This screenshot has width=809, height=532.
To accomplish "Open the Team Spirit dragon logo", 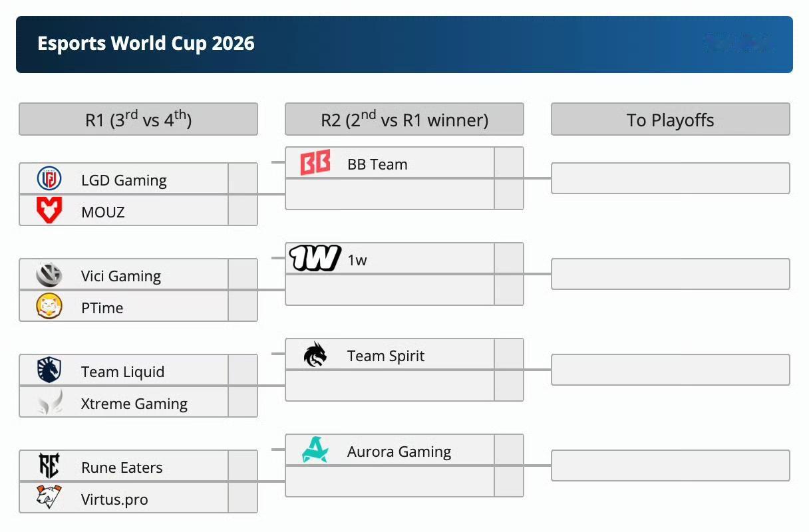I will [315, 354].
